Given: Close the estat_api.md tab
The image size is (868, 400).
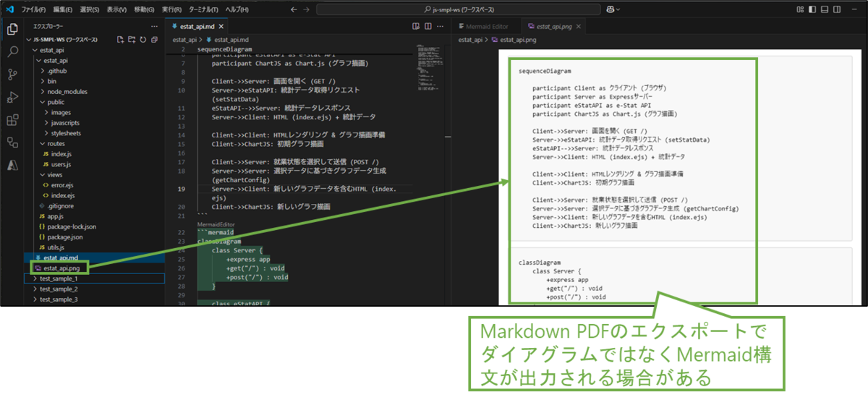Looking at the screenshot, I should click(x=221, y=26).
